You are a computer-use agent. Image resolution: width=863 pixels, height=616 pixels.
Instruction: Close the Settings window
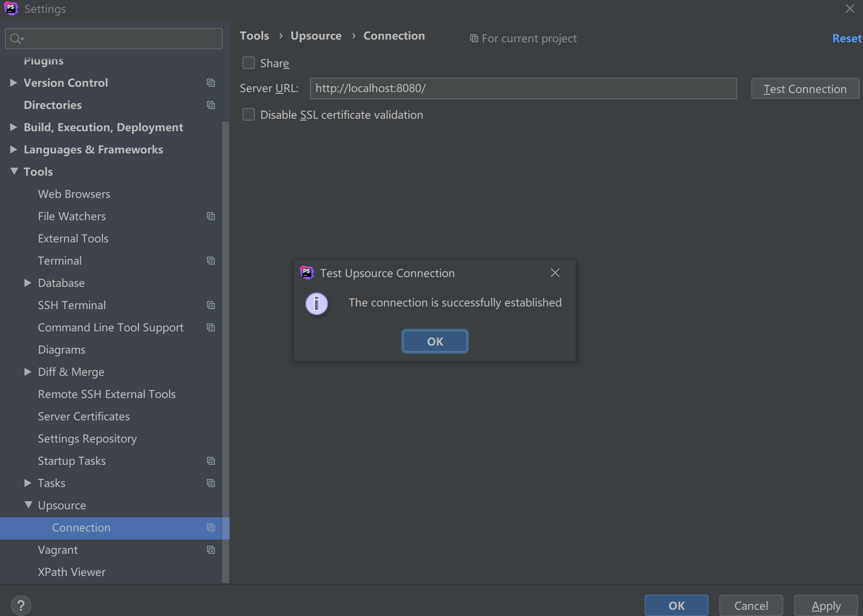click(x=850, y=9)
